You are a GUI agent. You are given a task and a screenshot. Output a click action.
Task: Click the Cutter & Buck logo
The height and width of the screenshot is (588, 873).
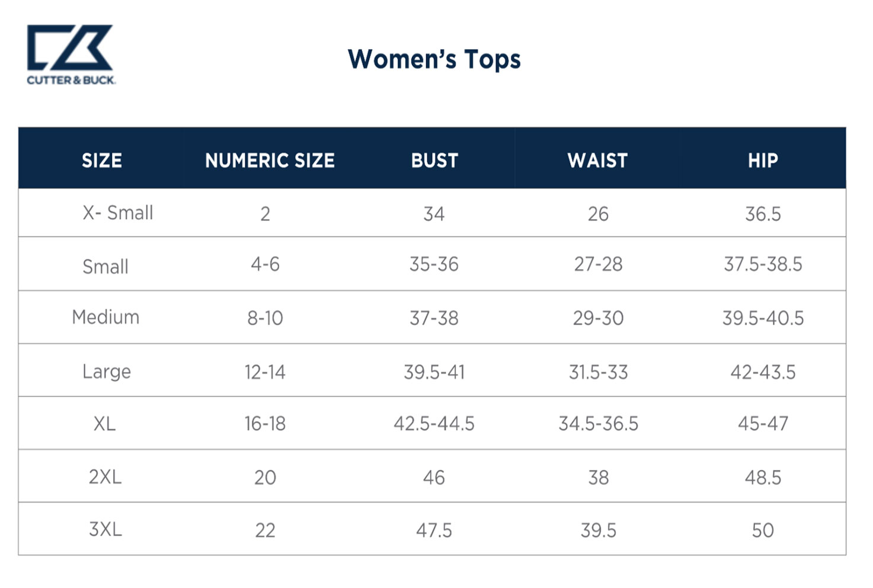click(x=71, y=54)
